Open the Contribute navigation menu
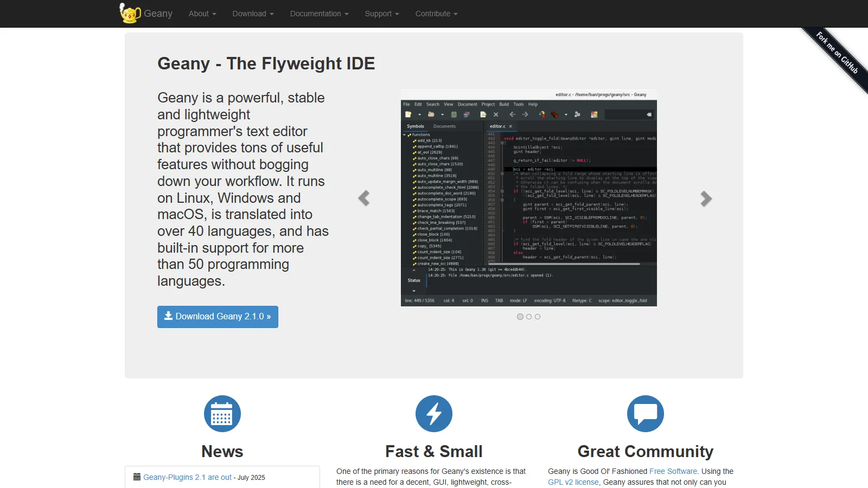The height and width of the screenshot is (488, 868). point(436,14)
